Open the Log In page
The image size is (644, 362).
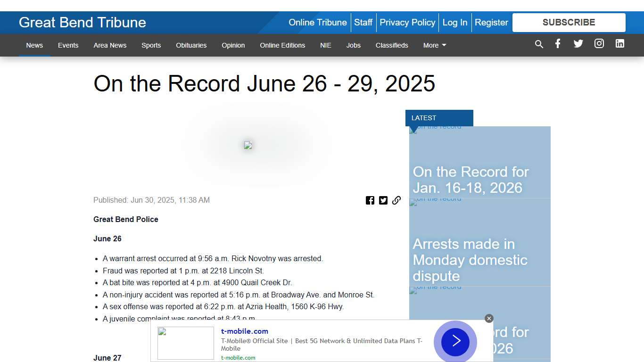click(455, 22)
